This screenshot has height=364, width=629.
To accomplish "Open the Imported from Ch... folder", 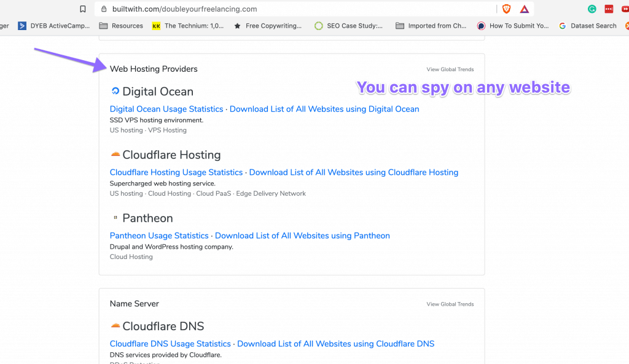I will [431, 26].
